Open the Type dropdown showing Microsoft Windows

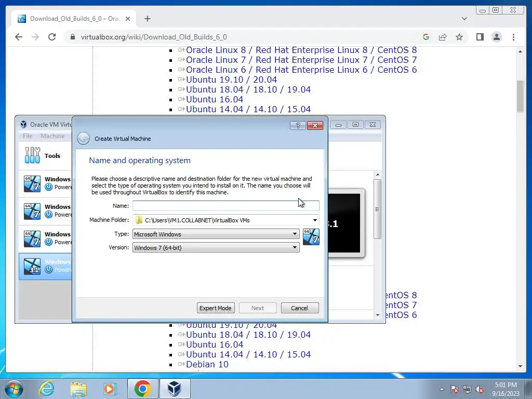coord(216,234)
